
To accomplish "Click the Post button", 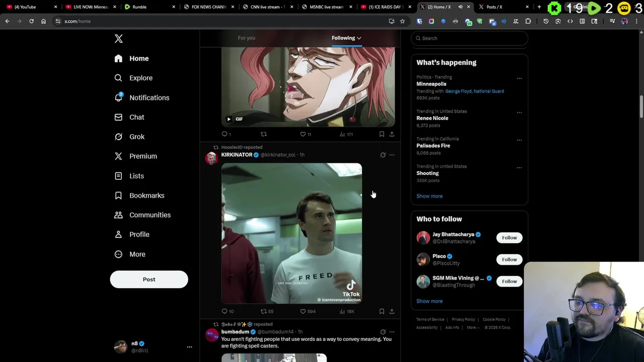I will [149, 280].
